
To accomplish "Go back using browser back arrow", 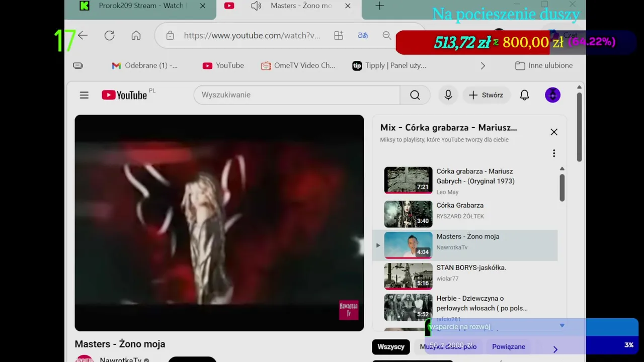I will 83,35.
